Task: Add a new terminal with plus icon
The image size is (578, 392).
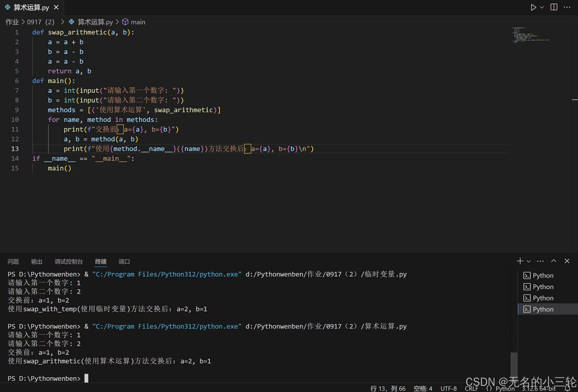Action: tap(520, 261)
